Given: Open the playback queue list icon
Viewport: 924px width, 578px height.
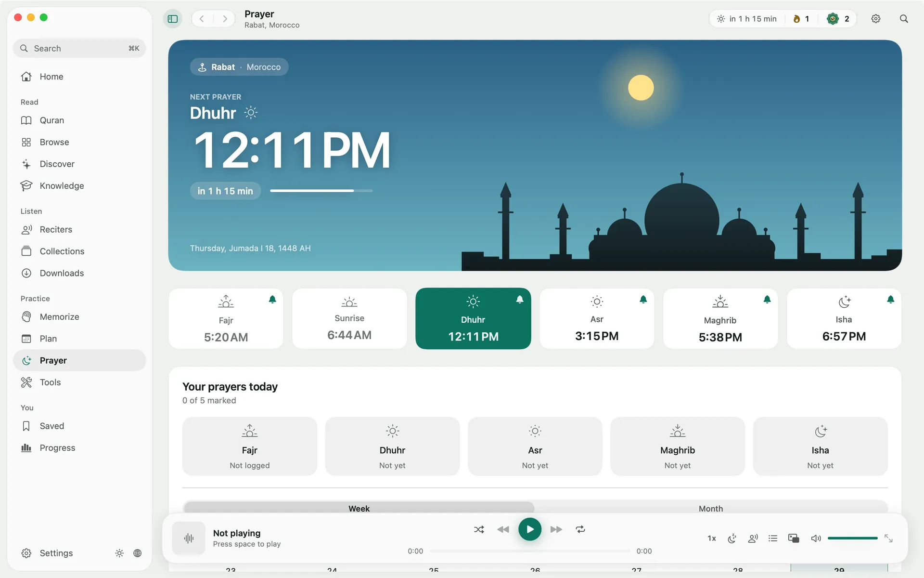Looking at the screenshot, I should tap(773, 538).
